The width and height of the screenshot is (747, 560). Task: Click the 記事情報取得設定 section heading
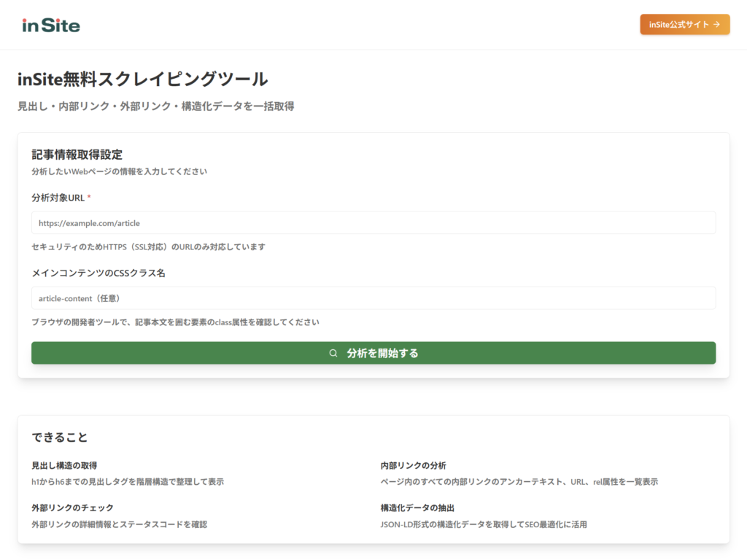(77, 154)
